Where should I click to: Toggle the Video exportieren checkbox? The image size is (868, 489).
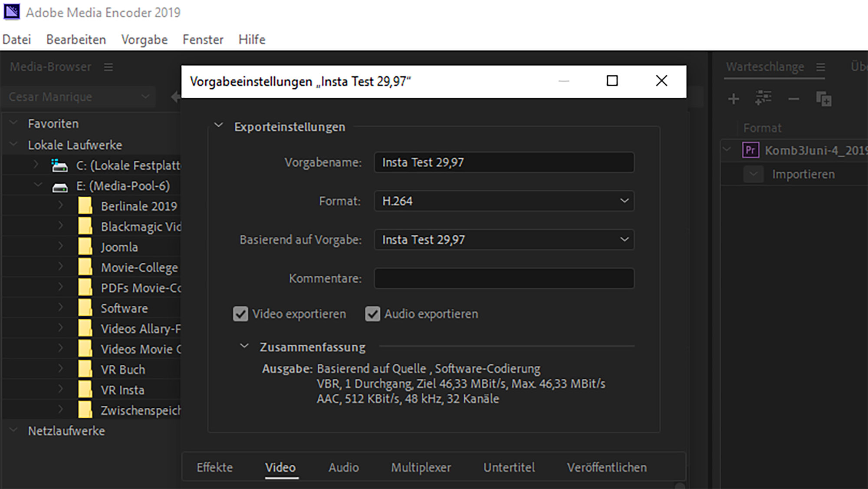tap(240, 314)
